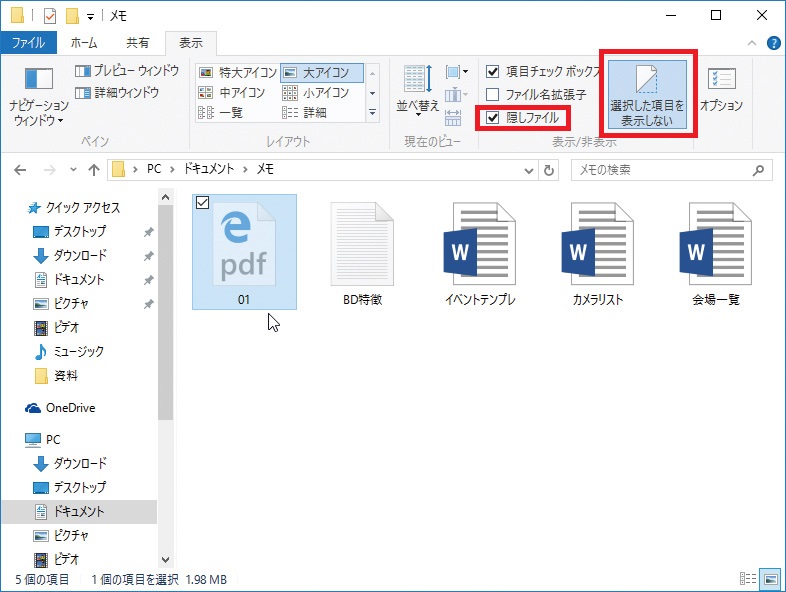Click ドキュメント in the address breadcrumb
Image resolution: width=786 pixels, height=592 pixels.
point(209,169)
